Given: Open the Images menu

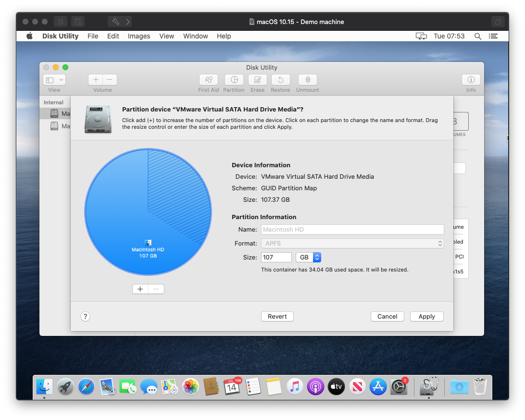Looking at the screenshot, I should point(139,36).
